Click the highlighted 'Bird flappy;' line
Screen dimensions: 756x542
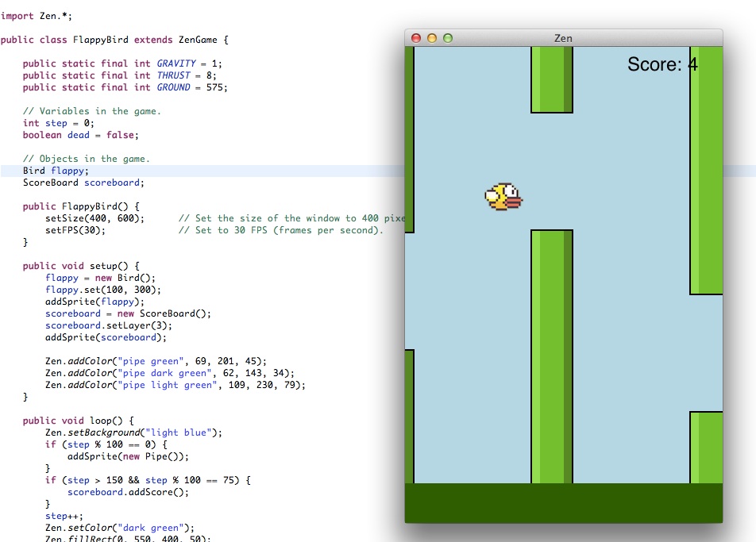pos(56,171)
